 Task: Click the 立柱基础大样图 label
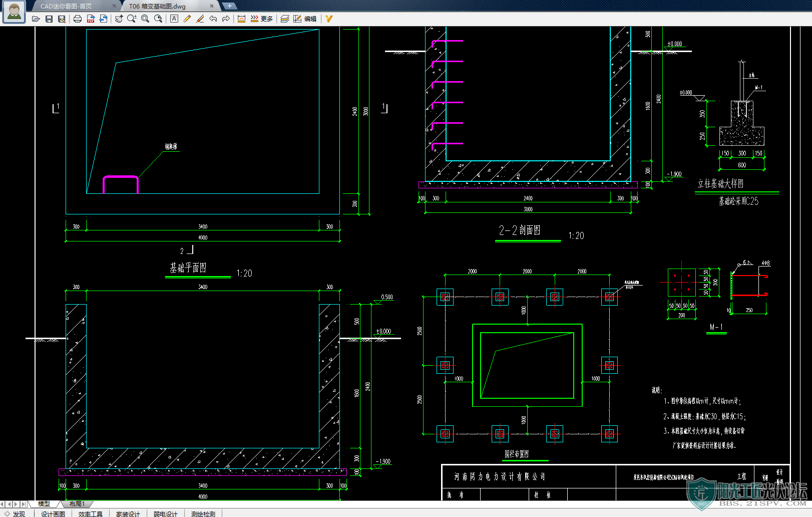click(x=720, y=183)
